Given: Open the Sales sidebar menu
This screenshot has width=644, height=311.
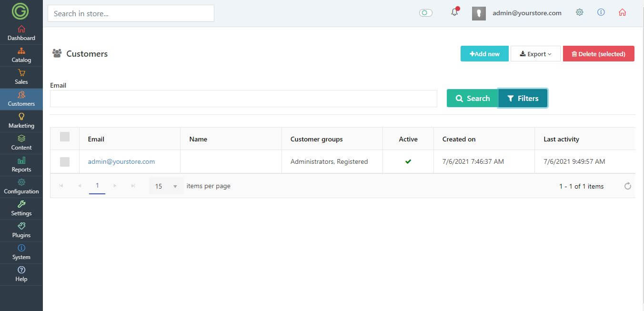Looking at the screenshot, I should [21, 77].
